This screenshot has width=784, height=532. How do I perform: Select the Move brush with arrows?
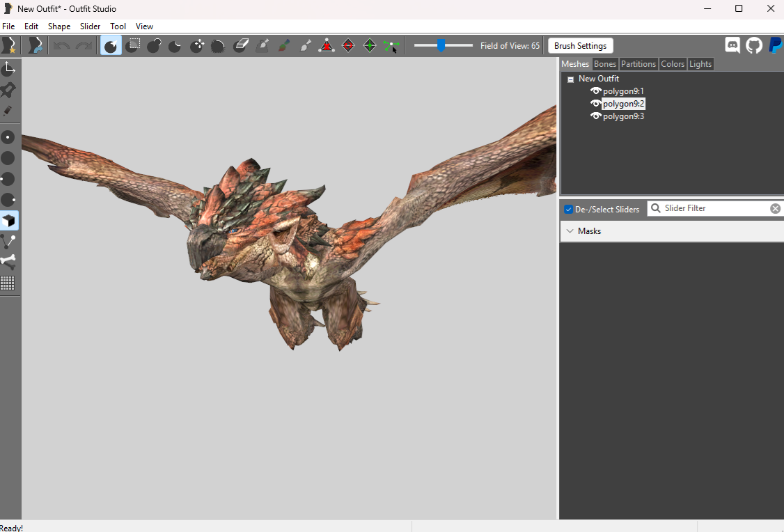[x=197, y=46]
